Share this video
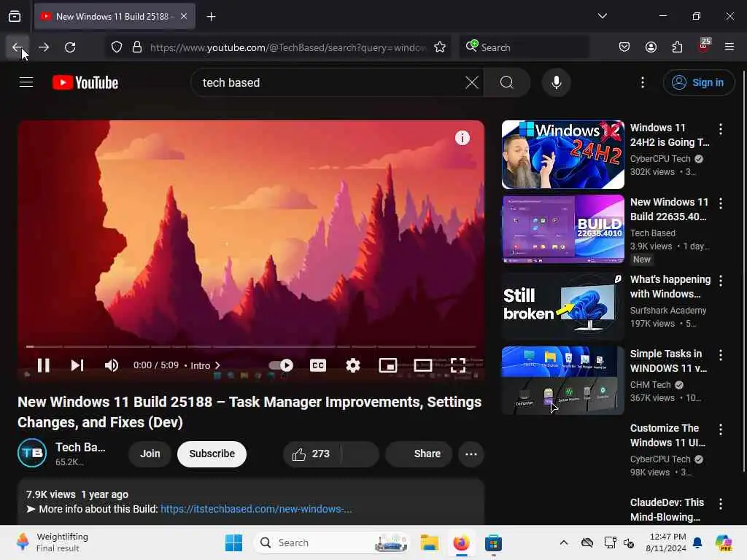The image size is (747, 560). [x=419, y=454]
